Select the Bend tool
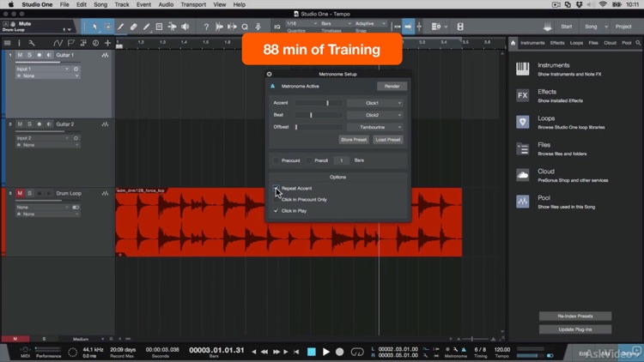 172,27
